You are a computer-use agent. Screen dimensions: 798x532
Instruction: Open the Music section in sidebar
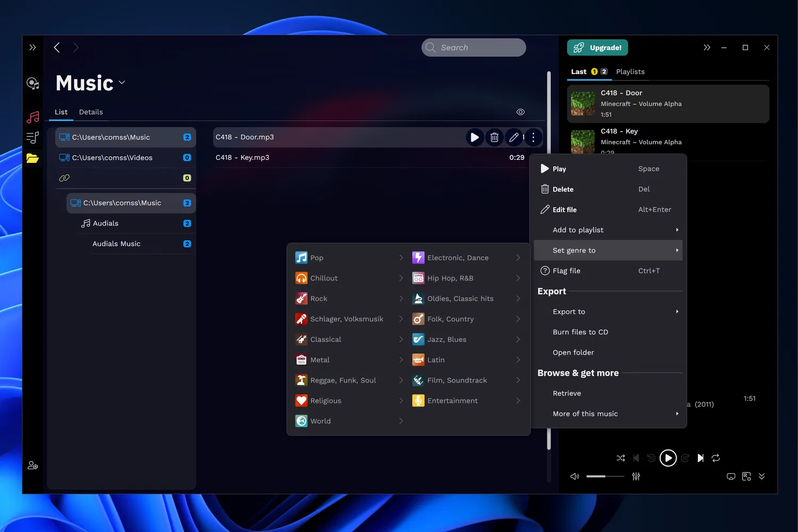click(x=33, y=117)
